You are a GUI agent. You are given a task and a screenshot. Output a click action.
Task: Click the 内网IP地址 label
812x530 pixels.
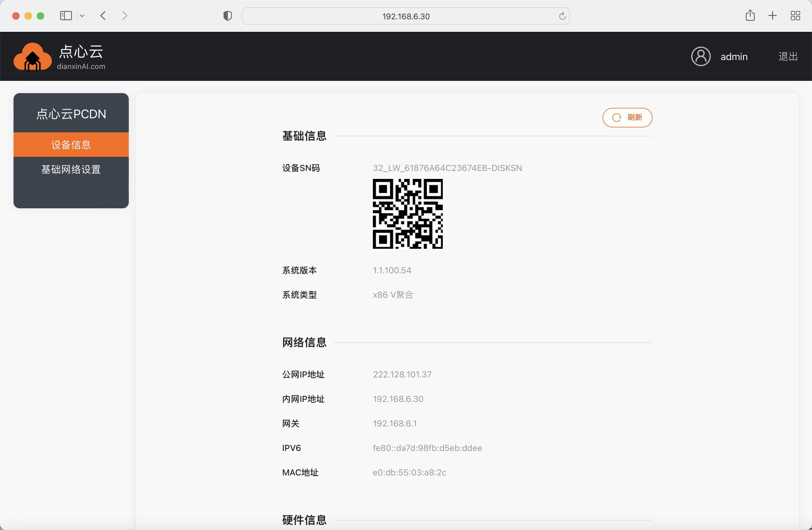[303, 399]
